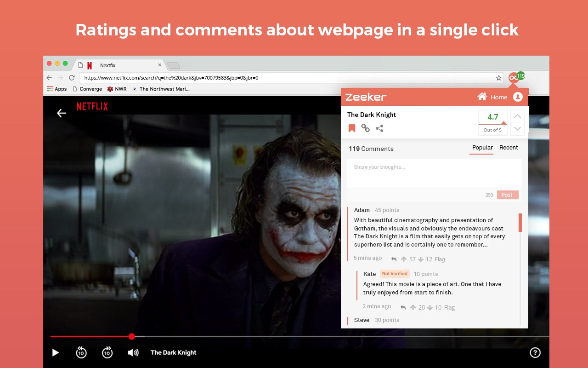The height and width of the screenshot is (368, 588).
Task: Click the Zeeker comments scrollbar thumb
Action: 520,223
